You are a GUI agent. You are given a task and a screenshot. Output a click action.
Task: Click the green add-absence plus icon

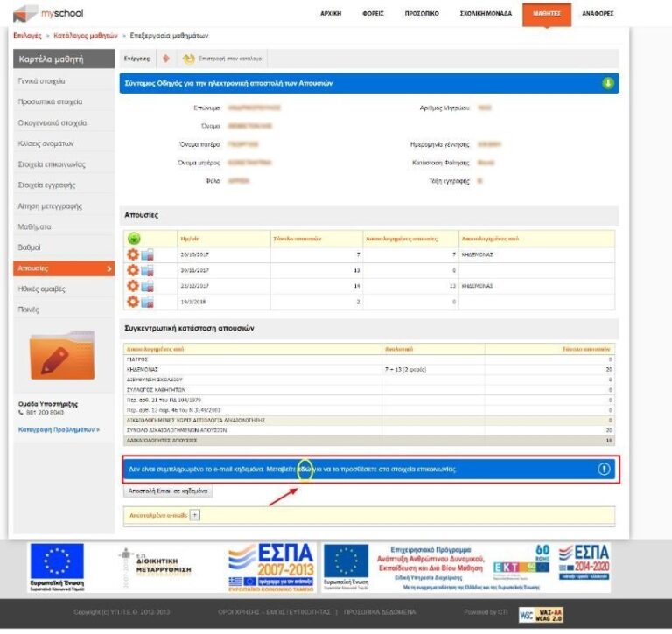(134, 239)
